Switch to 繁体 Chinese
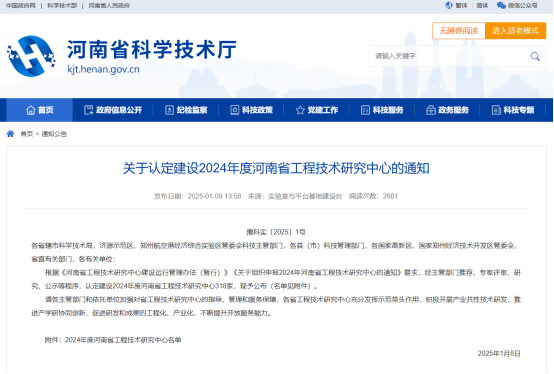Image resolution: width=554 pixels, height=374 pixels. 461,5
